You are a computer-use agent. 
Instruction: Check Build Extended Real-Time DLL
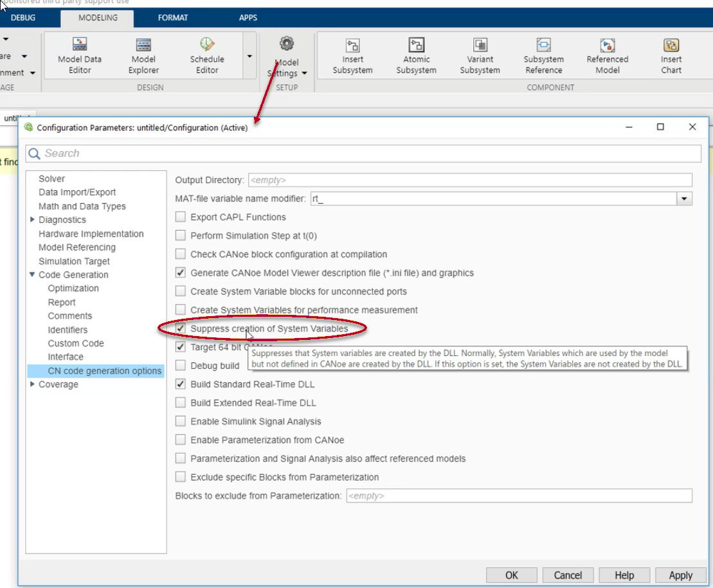181,403
